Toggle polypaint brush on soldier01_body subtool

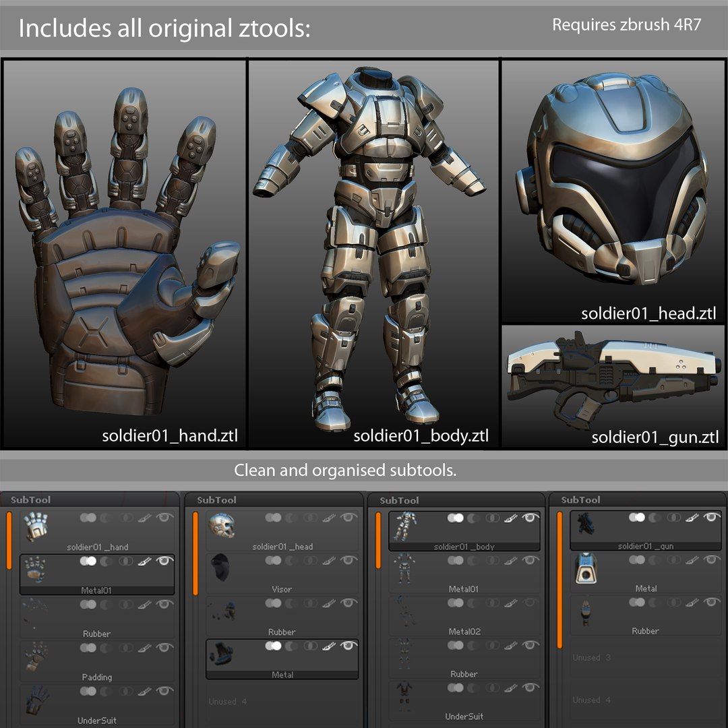coord(511,517)
